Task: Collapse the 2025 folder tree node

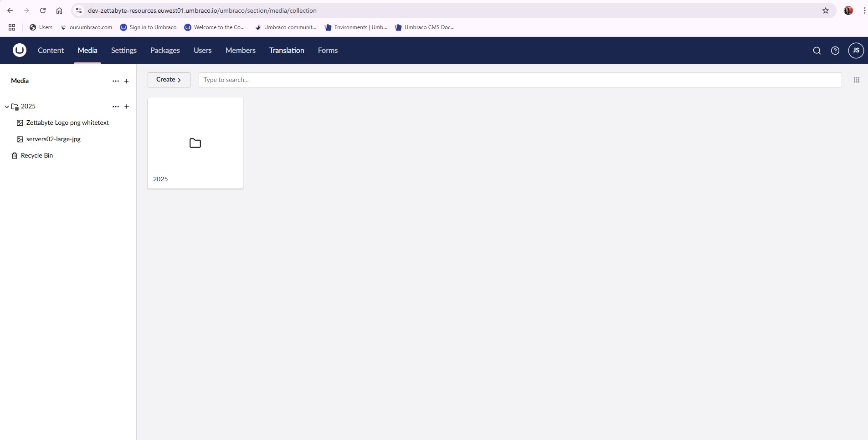Action: (x=7, y=107)
